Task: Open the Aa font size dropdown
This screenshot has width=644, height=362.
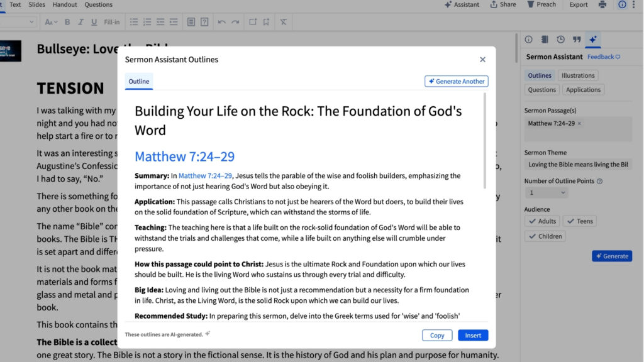Action: [x=50, y=21]
